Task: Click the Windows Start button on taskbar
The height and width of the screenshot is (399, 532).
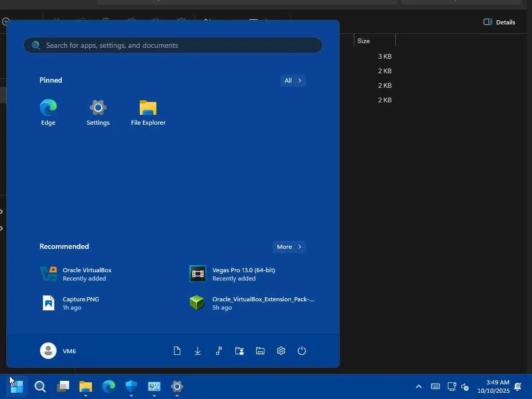Action: (17, 387)
